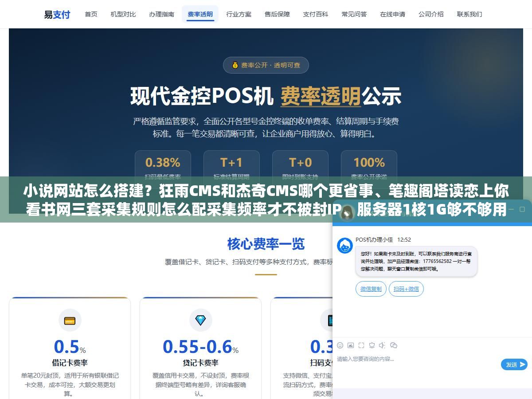Click the 核心费率一览 heading
The image size is (532, 399).
pos(266,244)
